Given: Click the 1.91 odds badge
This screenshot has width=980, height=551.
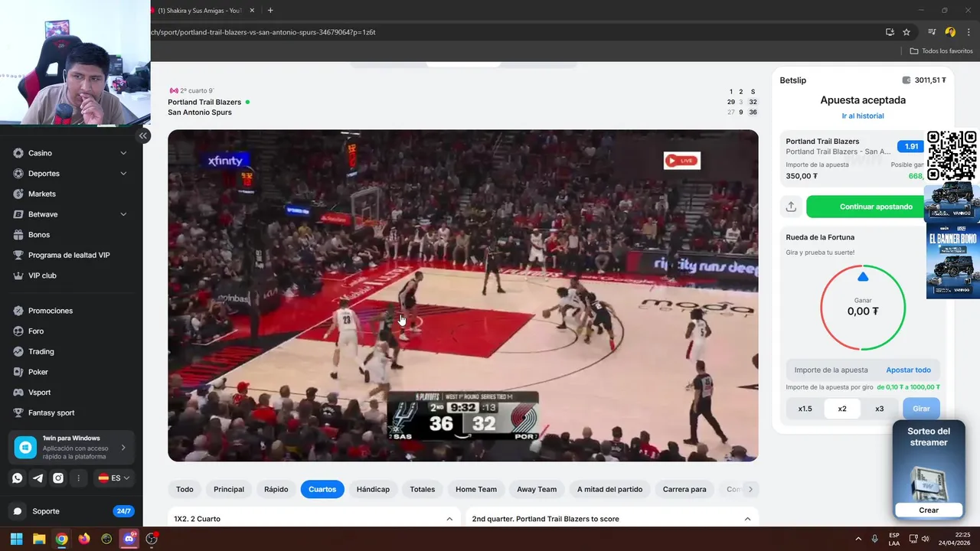Looking at the screenshot, I should [911, 146].
